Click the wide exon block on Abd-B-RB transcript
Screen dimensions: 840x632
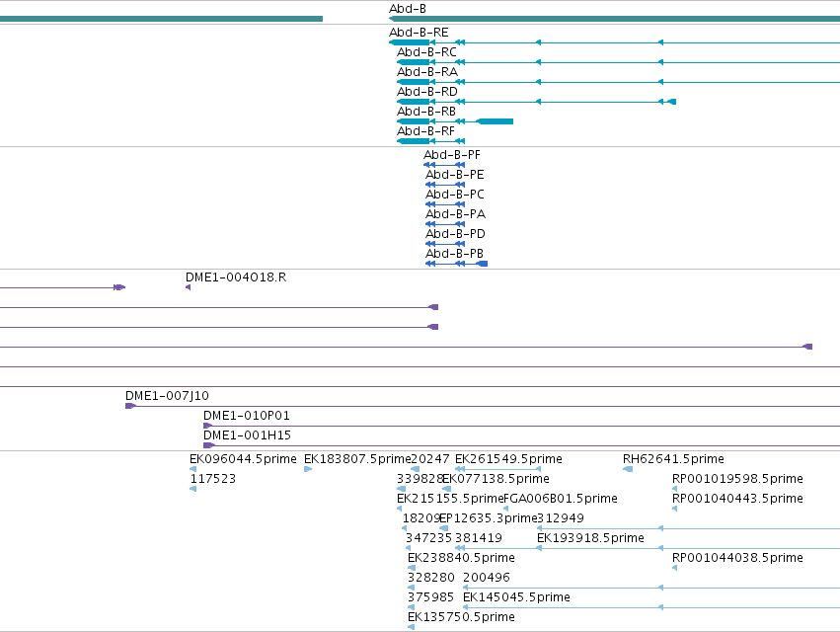[x=495, y=121]
